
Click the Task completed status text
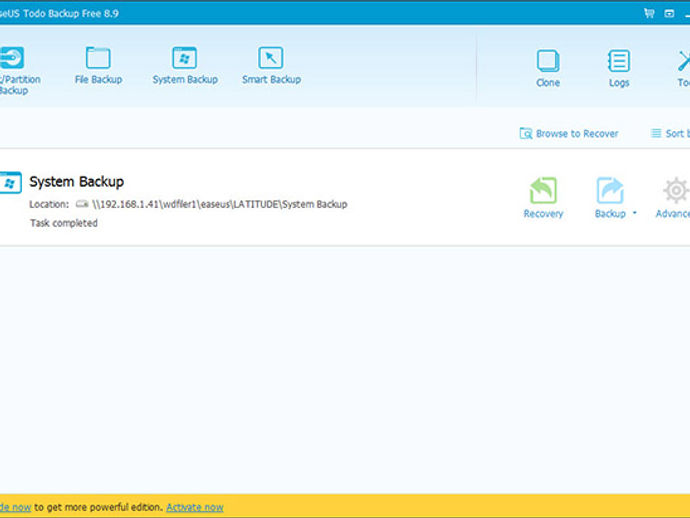(64, 223)
